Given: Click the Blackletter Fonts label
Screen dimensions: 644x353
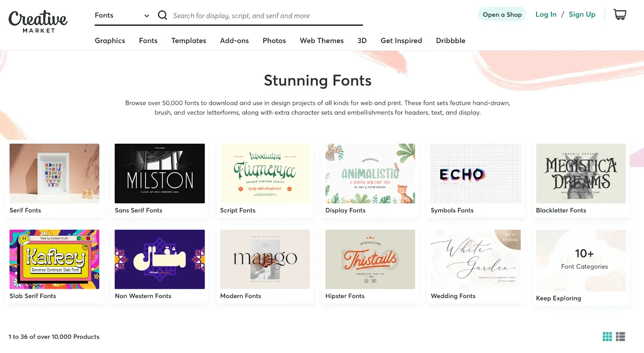Looking at the screenshot, I should click(x=561, y=211).
